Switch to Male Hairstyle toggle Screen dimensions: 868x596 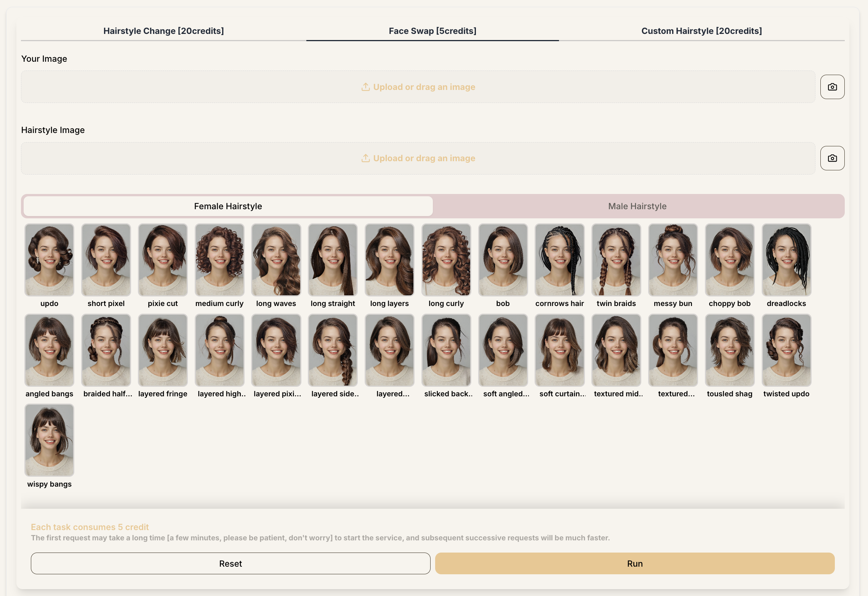coord(637,206)
